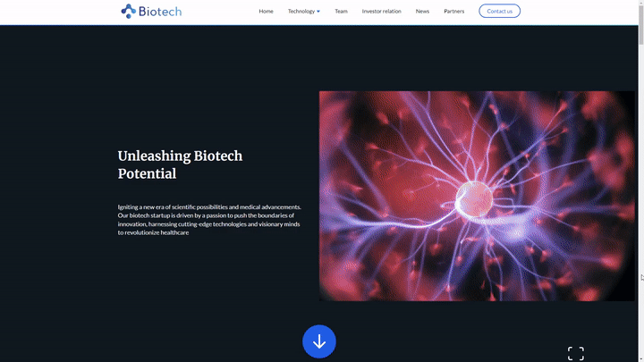Click the scrollbar up arrow
The height and width of the screenshot is (362, 644).
641,3
